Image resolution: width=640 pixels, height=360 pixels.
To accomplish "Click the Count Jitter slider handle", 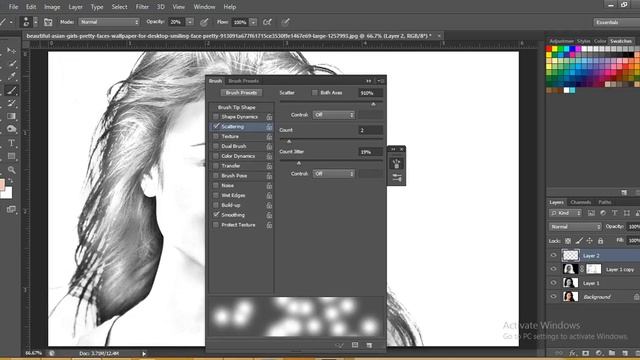I will 299,163.
